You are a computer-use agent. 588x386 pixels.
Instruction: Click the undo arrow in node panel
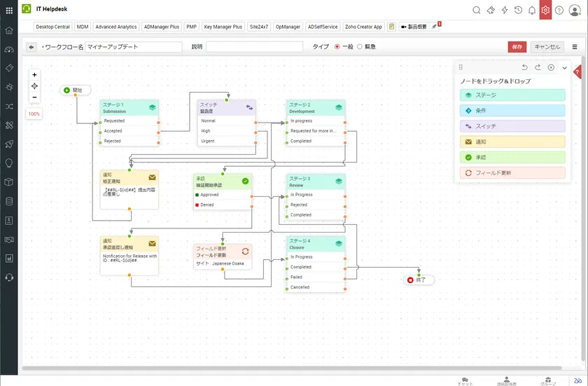pos(524,67)
